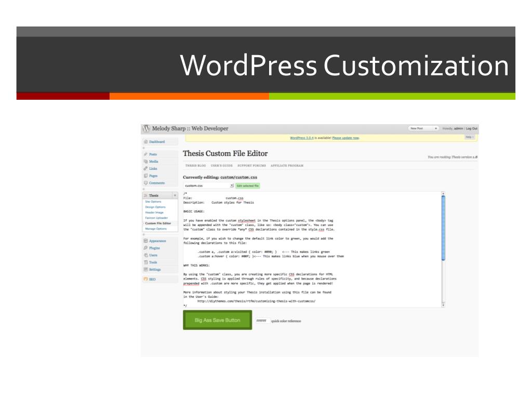
Task: Click the 'Thesis Custom File Editor' heading
Action: [x=225, y=153]
